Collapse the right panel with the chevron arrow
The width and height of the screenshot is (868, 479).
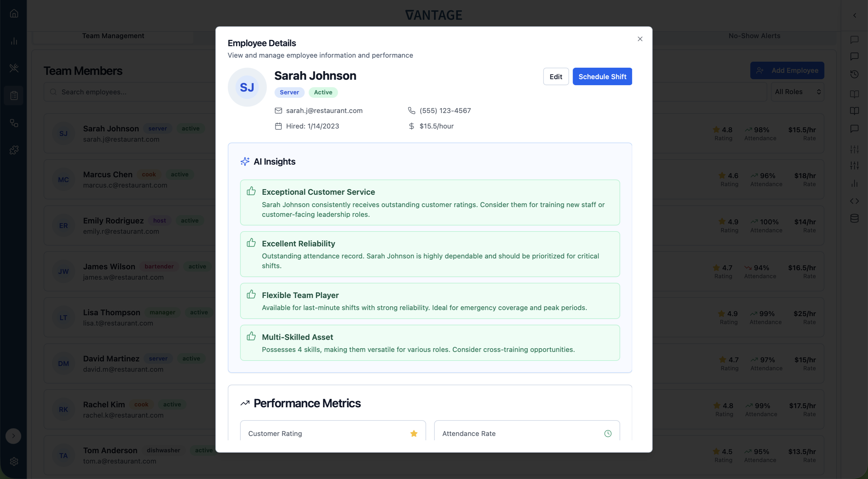[855, 15]
